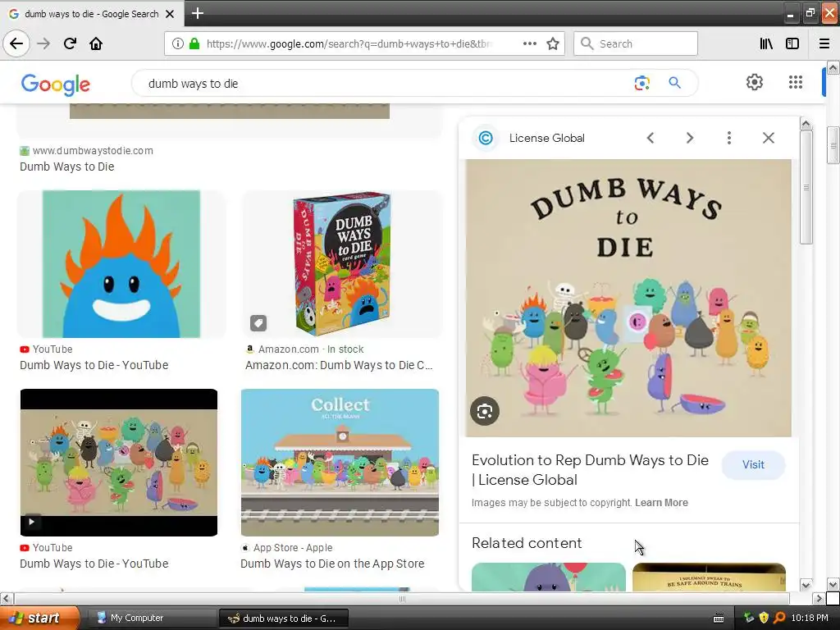Show site information via the info icon
Viewport: 840px width, 630px height.
(x=178, y=43)
